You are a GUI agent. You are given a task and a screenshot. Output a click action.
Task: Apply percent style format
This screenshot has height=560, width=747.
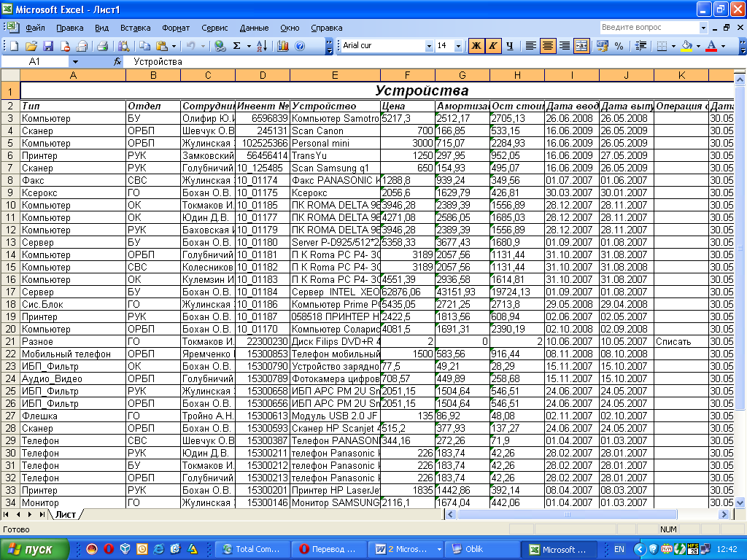click(x=619, y=46)
